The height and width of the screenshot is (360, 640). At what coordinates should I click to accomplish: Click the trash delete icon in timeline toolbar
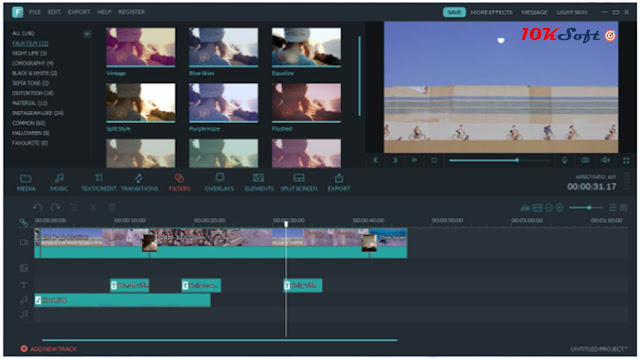pos(111,207)
